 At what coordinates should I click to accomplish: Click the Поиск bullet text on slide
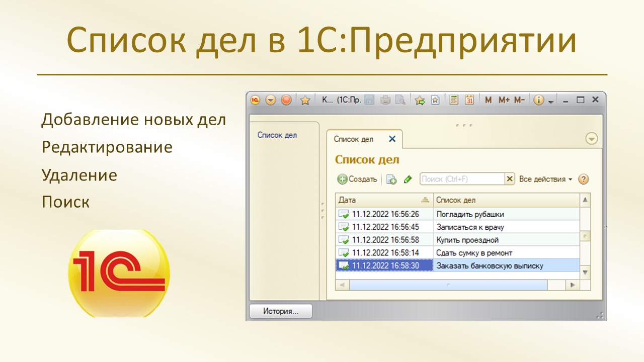pyautogui.click(x=65, y=202)
